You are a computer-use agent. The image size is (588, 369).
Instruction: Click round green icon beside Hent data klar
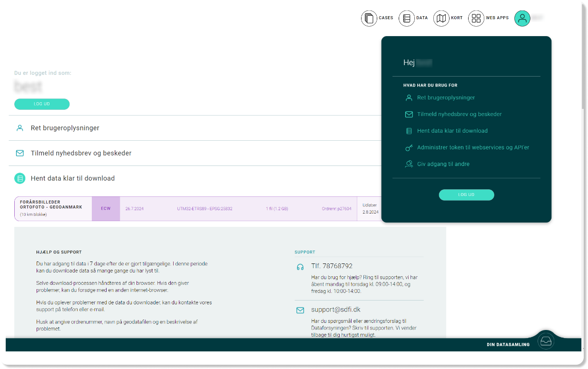20,178
